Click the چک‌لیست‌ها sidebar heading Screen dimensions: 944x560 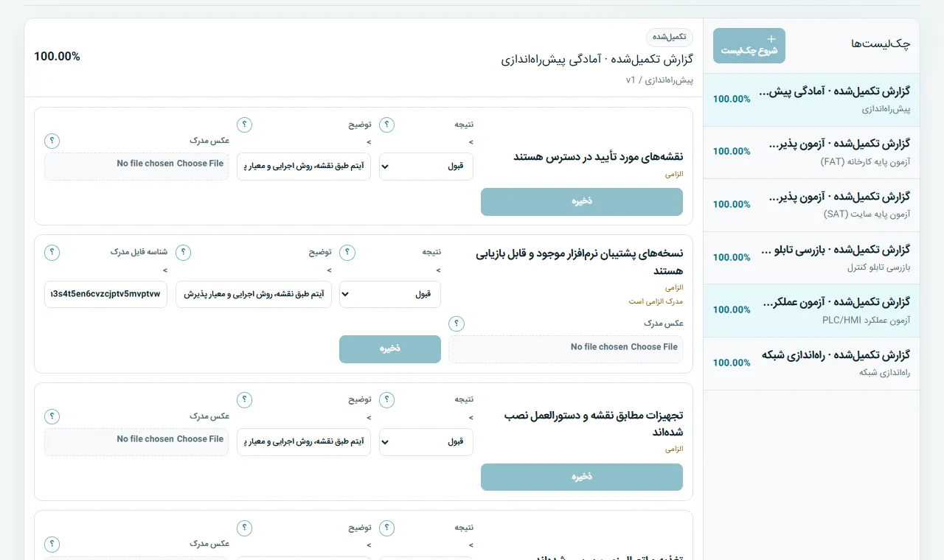pyautogui.click(x=881, y=44)
